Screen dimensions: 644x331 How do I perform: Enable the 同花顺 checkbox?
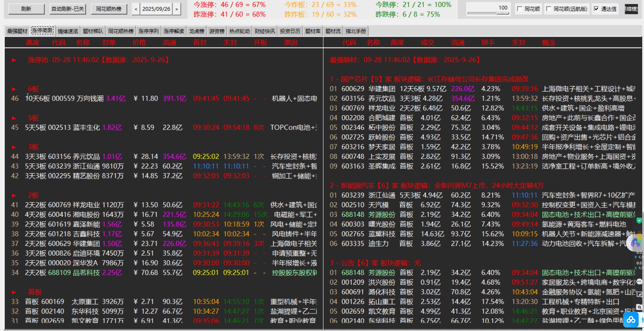[520, 9]
